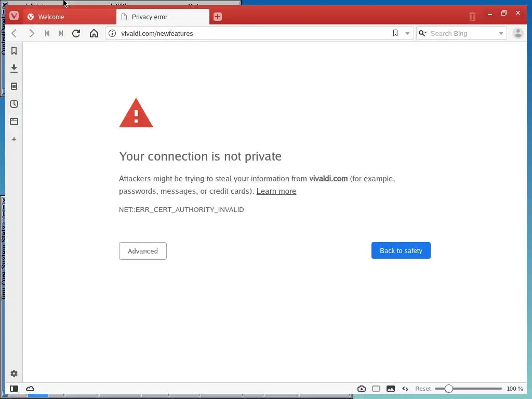This screenshot has height=399, width=532.
Task: Open page actions code icon
Action: 405,389
